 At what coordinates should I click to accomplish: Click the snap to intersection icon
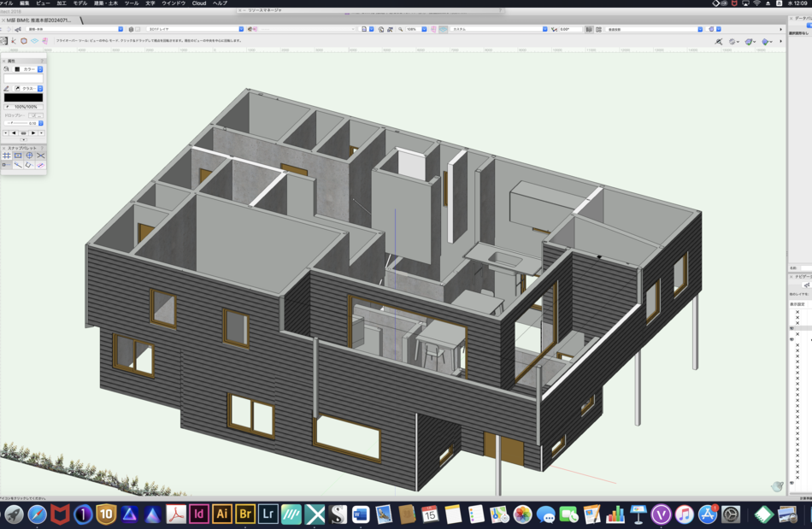click(x=40, y=156)
